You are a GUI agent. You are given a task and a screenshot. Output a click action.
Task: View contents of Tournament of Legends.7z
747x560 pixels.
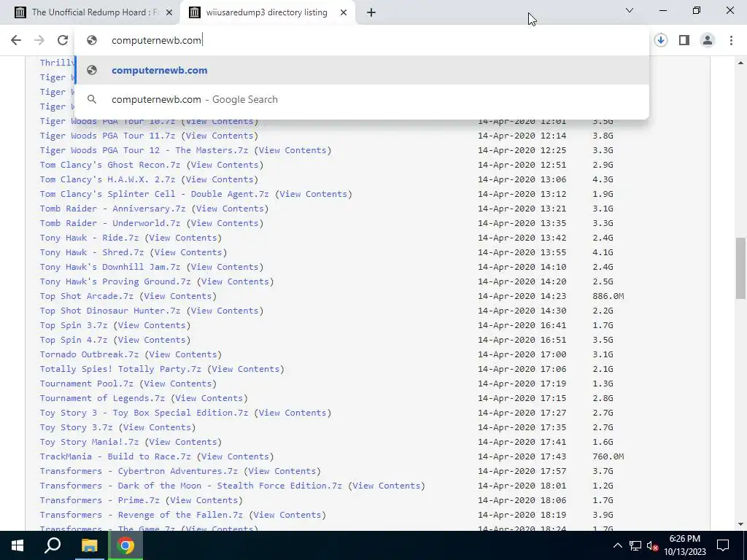click(209, 398)
